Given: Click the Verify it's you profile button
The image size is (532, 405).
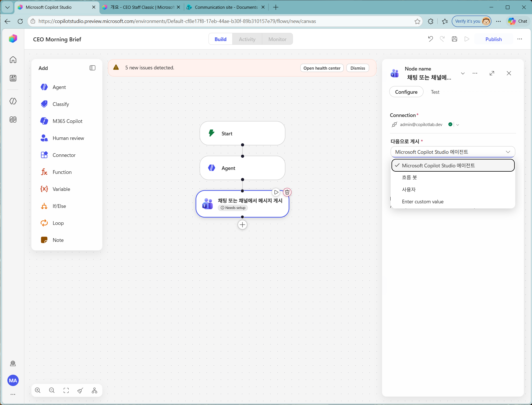Looking at the screenshot, I should point(472,21).
